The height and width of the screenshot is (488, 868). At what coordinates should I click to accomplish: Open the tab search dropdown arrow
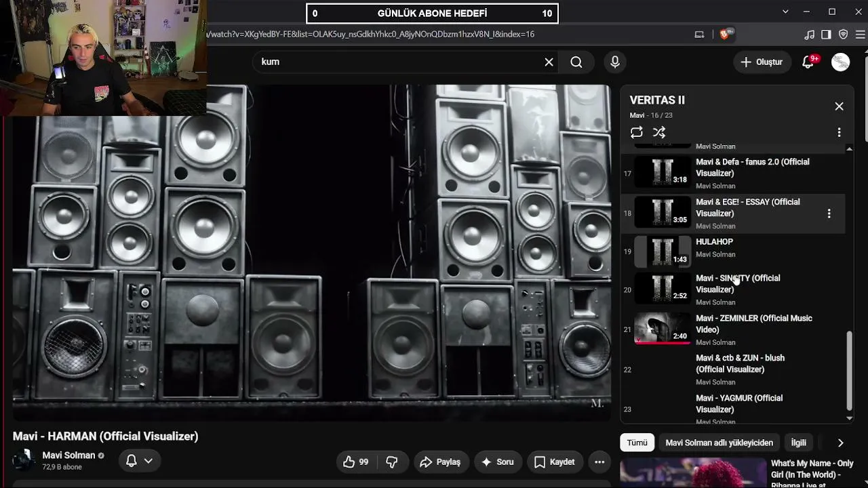pyautogui.click(x=785, y=12)
